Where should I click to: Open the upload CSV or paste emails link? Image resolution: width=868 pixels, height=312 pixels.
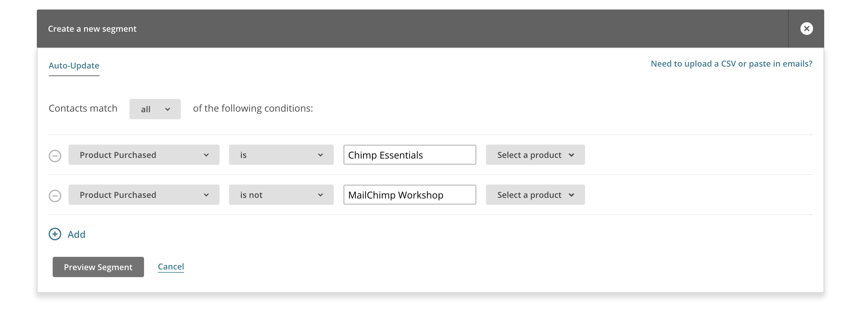[731, 64]
